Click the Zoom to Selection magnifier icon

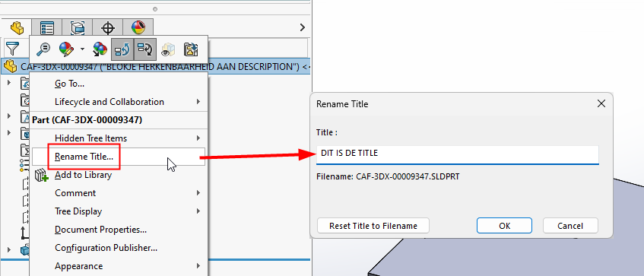pyautogui.click(x=43, y=49)
